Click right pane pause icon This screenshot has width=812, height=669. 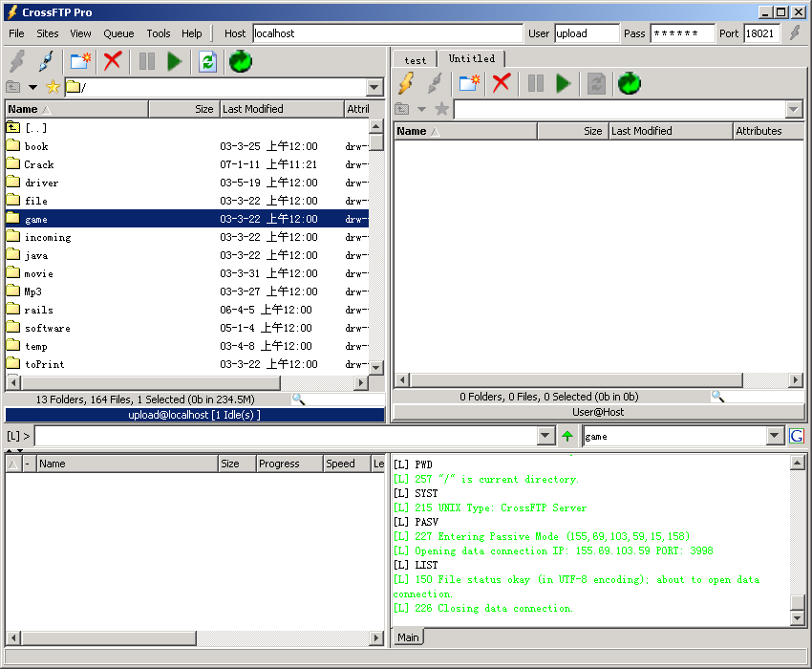pyautogui.click(x=536, y=83)
